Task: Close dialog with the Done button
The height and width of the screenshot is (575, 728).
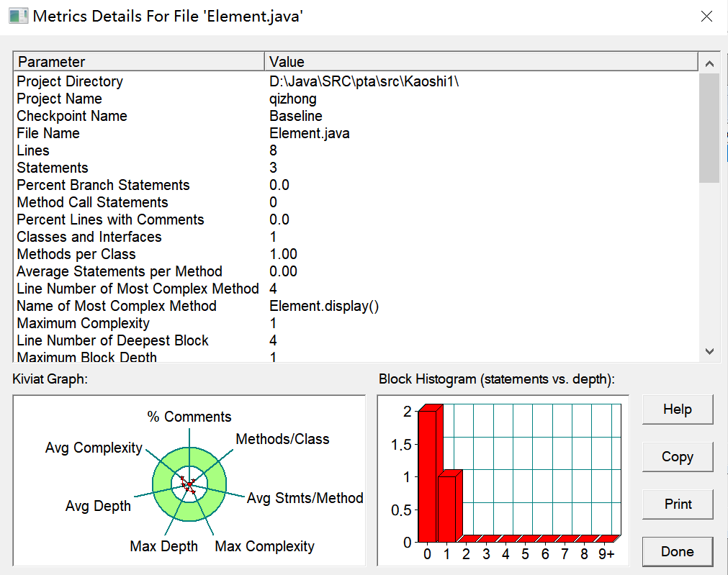Action: [x=678, y=551]
